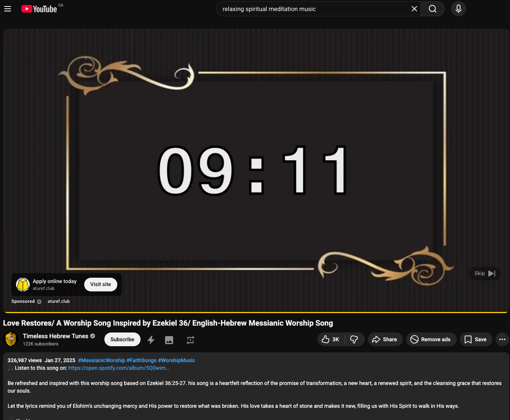The height and width of the screenshot is (420, 510).
Task: Click Visit site on the ad
Action: pos(101,285)
